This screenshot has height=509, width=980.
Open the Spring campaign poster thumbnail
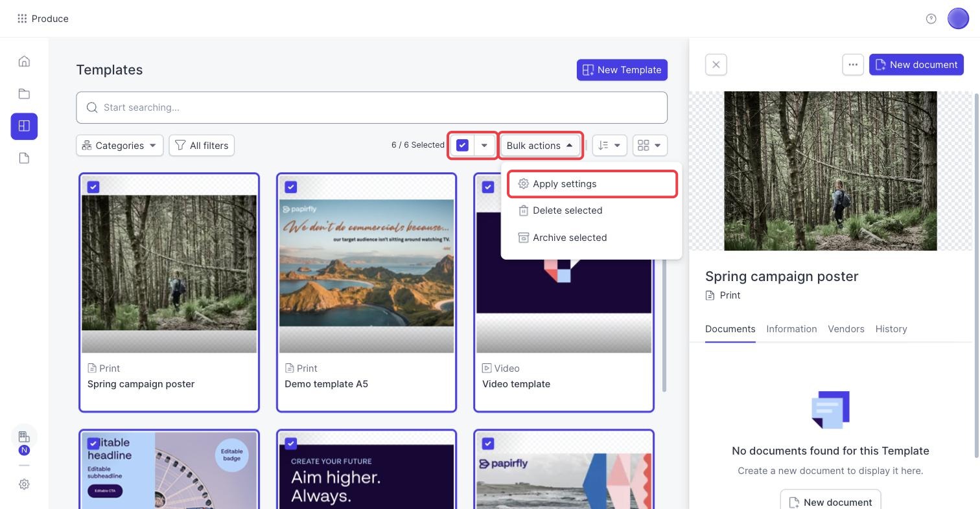(169, 263)
